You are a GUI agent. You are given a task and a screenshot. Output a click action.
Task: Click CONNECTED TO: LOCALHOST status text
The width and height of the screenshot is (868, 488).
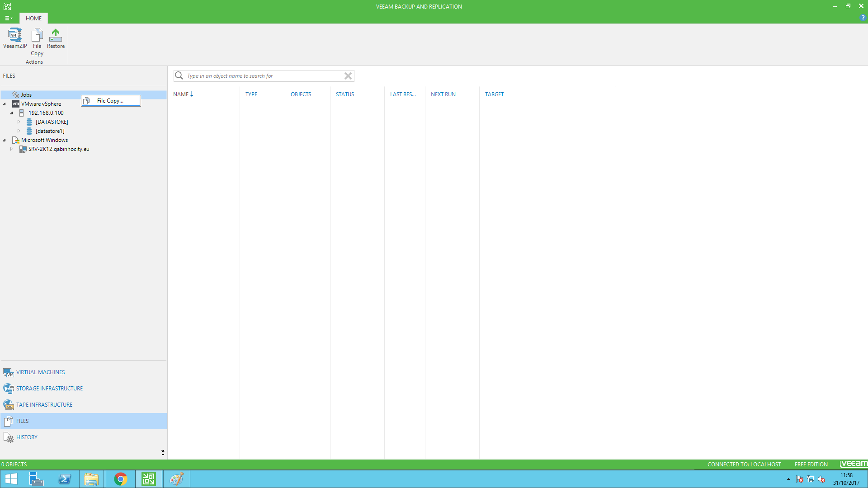tap(744, 465)
